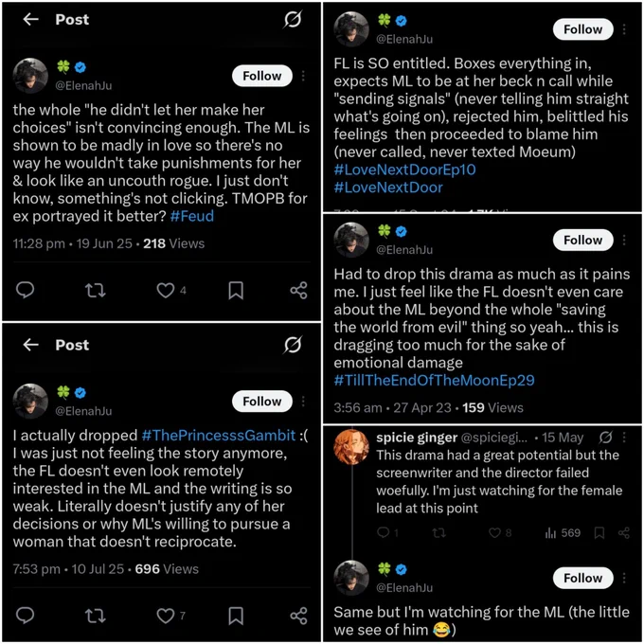Share the ThePrincesssGambit post
The image size is (644, 644).
click(298, 616)
